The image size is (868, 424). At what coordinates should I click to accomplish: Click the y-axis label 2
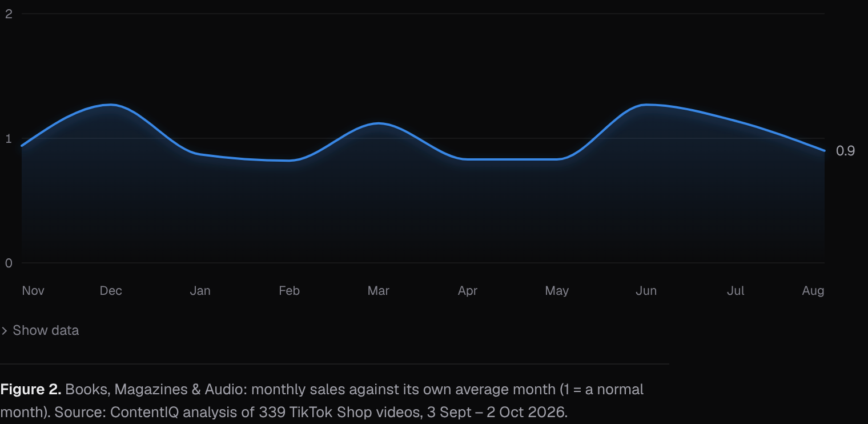tap(9, 14)
